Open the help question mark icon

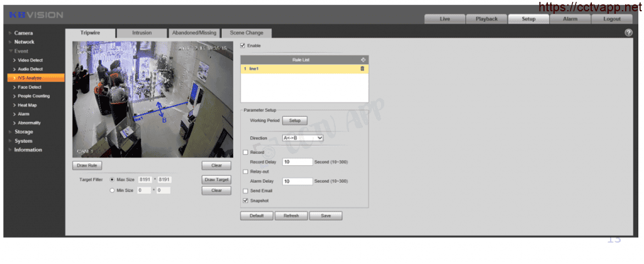[x=628, y=33]
